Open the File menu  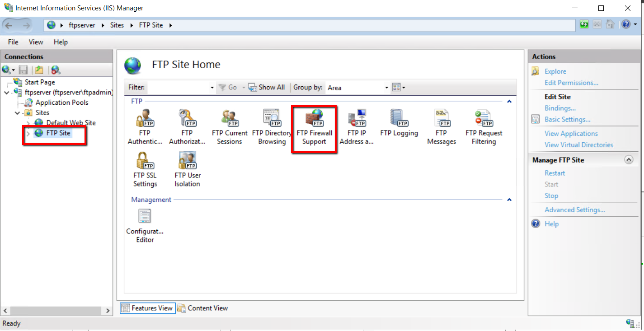13,42
